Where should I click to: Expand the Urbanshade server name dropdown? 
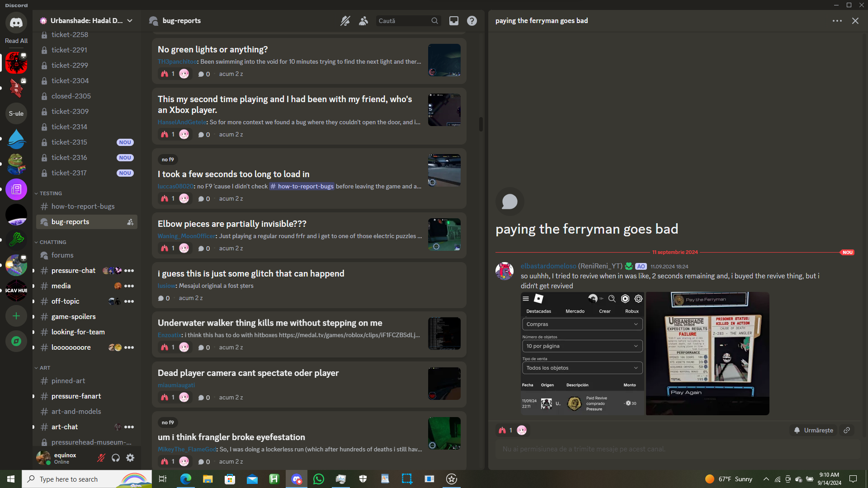coord(130,21)
